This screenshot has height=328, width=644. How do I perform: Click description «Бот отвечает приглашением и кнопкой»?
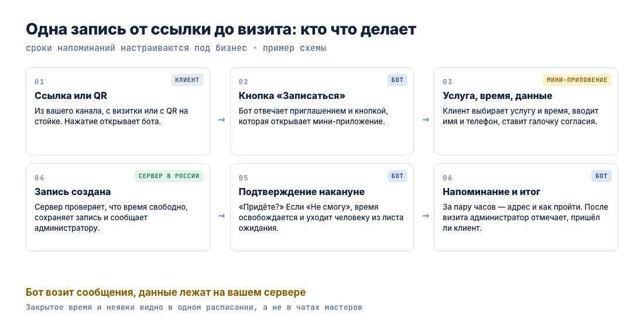tap(313, 117)
